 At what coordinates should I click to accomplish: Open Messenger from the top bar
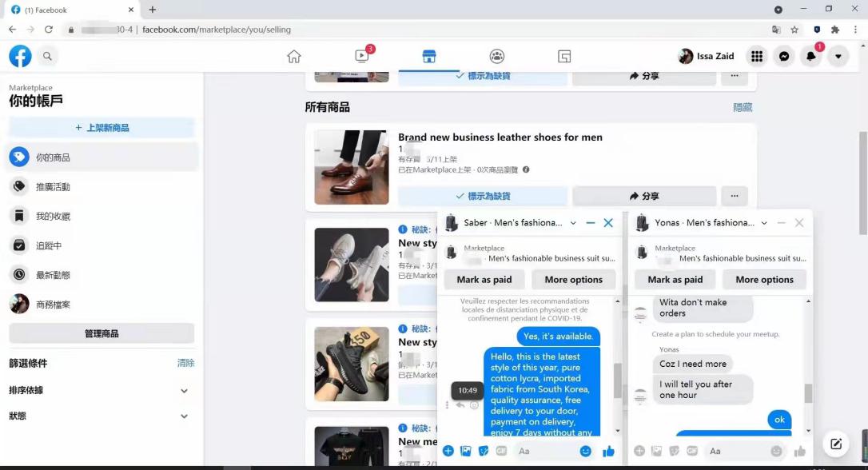tap(784, 56)
